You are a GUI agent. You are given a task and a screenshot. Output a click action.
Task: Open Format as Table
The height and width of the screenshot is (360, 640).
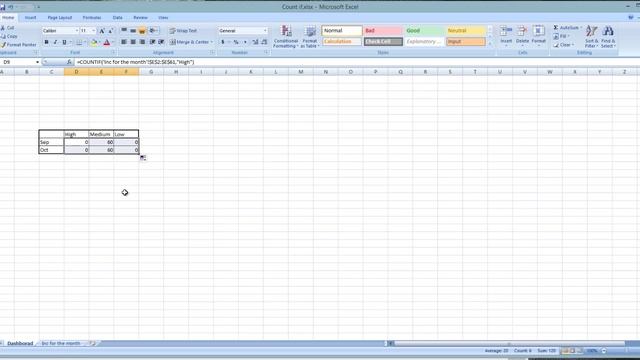tap(310, 37)
